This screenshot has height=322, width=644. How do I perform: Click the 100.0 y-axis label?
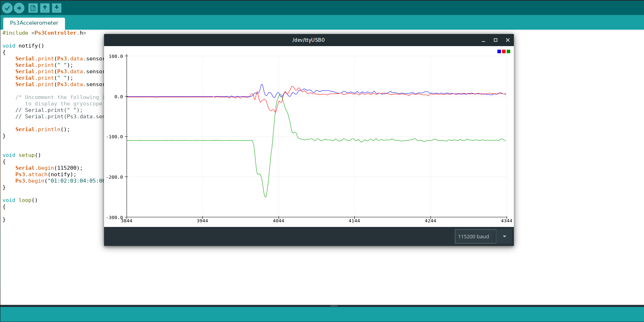pos(116,56)
